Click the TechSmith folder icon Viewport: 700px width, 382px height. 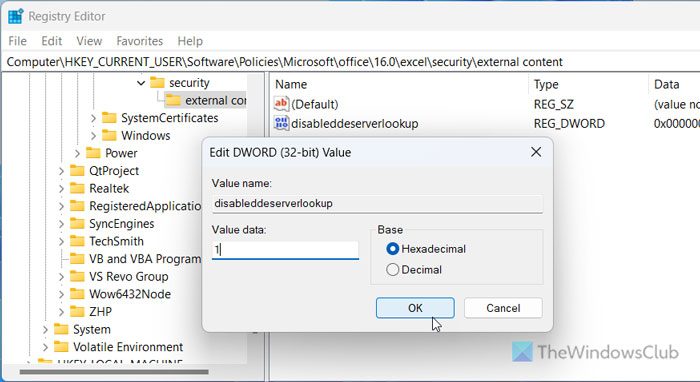click(77, 241)
